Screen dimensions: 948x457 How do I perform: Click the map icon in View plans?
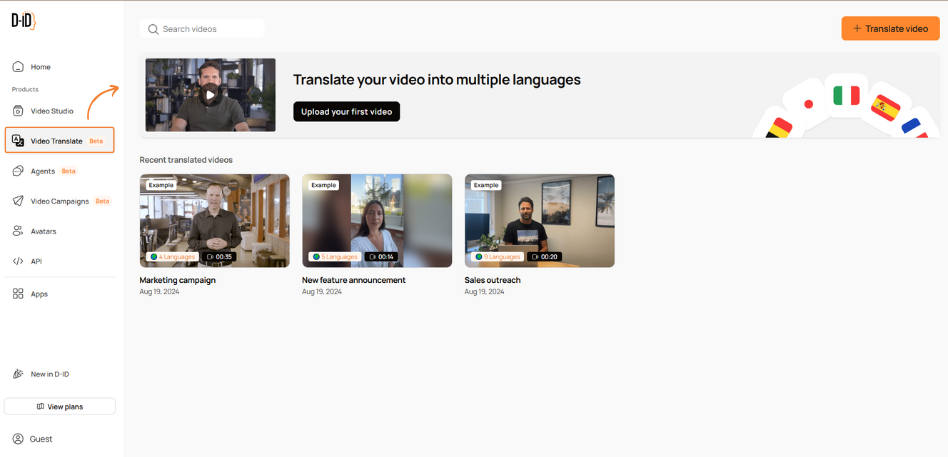click(x=40, y=406)
